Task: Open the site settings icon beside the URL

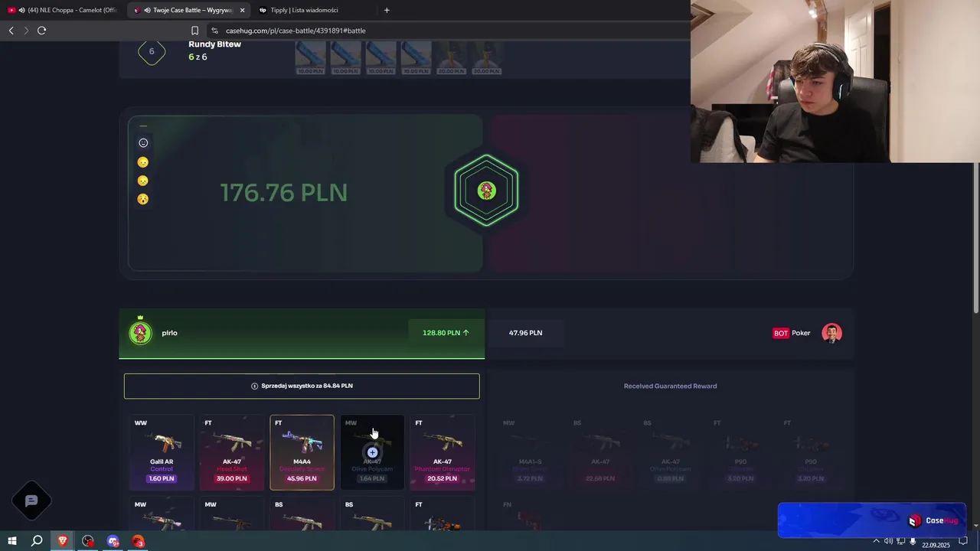Action: (214, 31)
